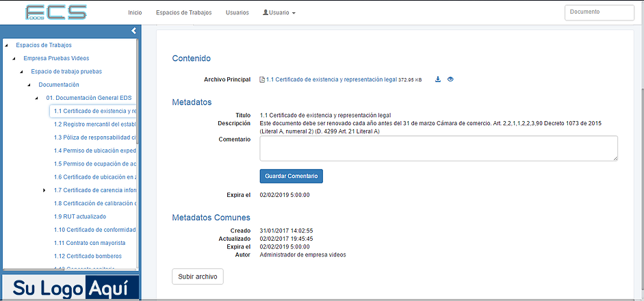This screenshot has height=301, width=644.
Task: Download the main file with the download icon
Action: pos(438,79)
